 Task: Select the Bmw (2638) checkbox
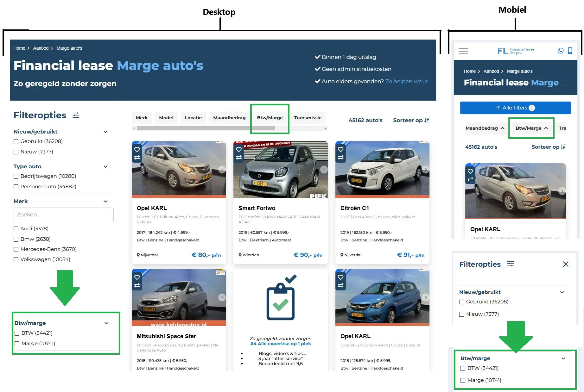16,240
